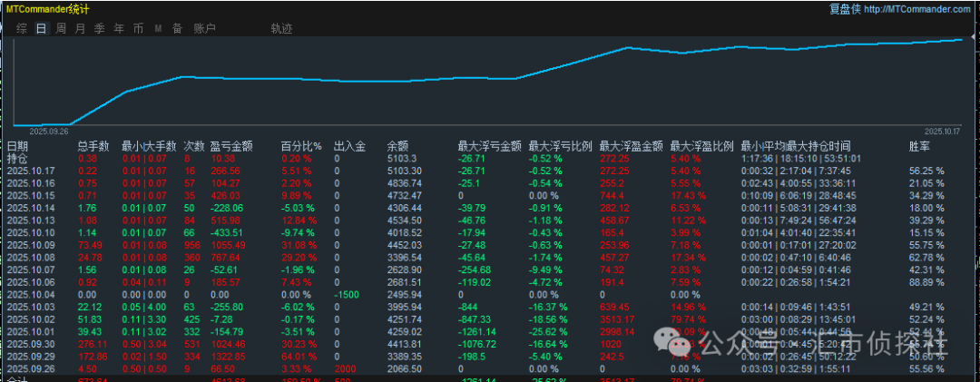This screenshot has height=382, width=980.
Task: Click the 956 trade count cell
Action: (193, 244)
